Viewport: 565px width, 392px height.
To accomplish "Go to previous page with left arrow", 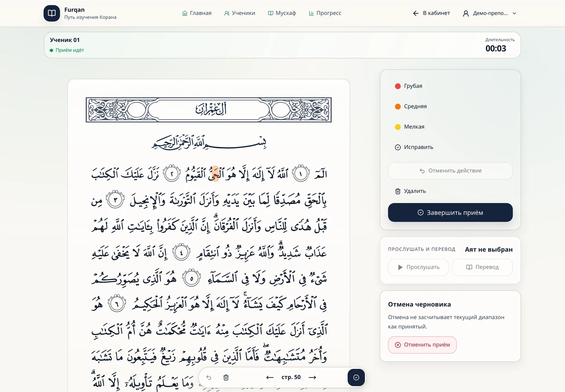I will click(x=270, y=377).
